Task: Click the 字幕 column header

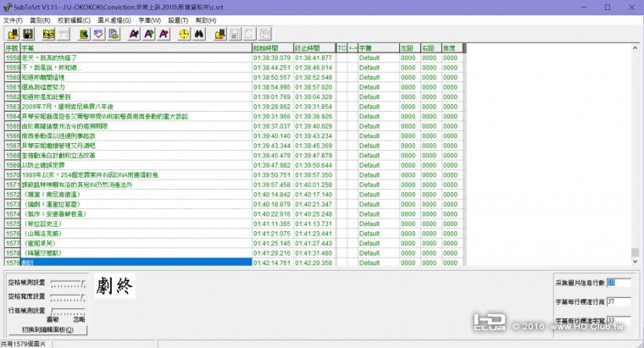Action: [x=136, y=48]
